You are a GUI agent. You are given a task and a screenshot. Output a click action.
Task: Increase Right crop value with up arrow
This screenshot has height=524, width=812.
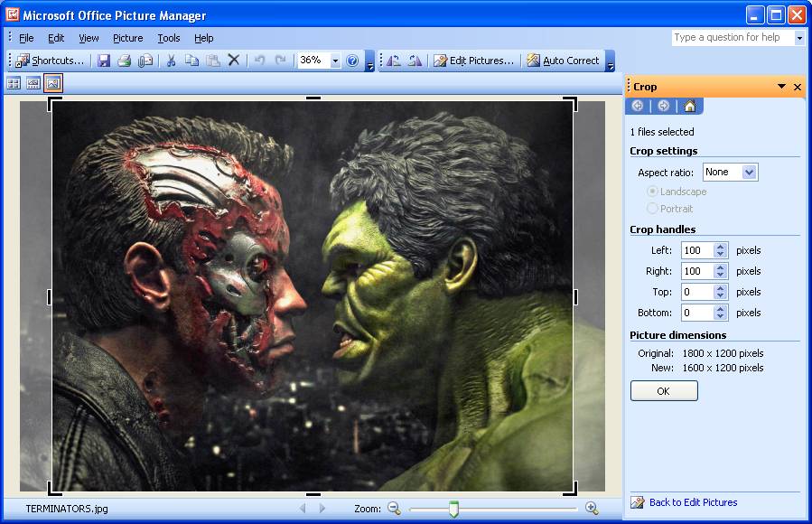[x=721, y=267]
